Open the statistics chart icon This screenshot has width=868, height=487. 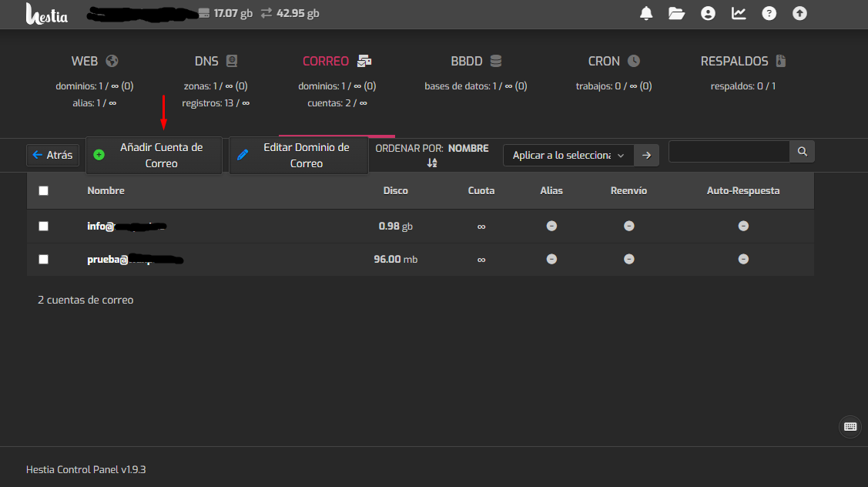point(739,13)
